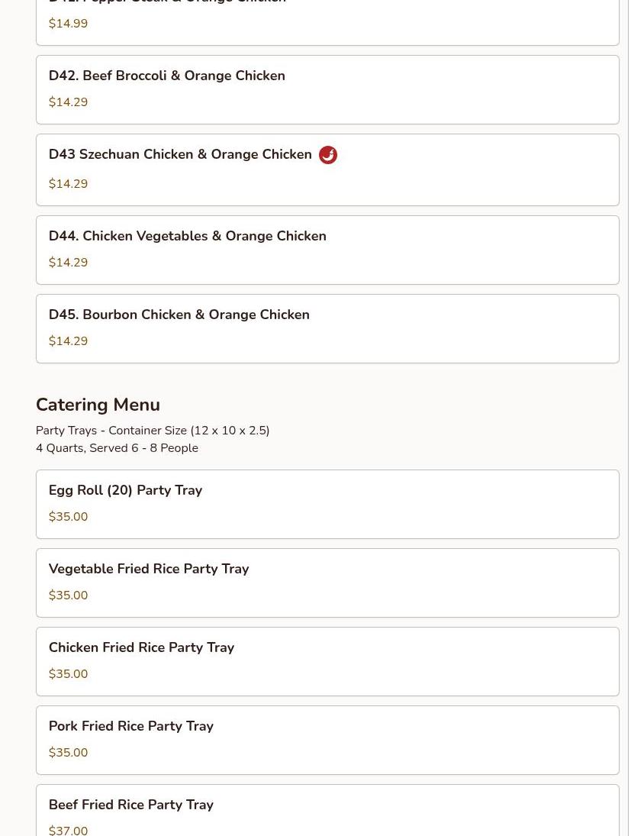Open D45. Bourbon Chicken & Orange Chicken
The width and height of the screenshot is (644, 836).
pos(327,328)
